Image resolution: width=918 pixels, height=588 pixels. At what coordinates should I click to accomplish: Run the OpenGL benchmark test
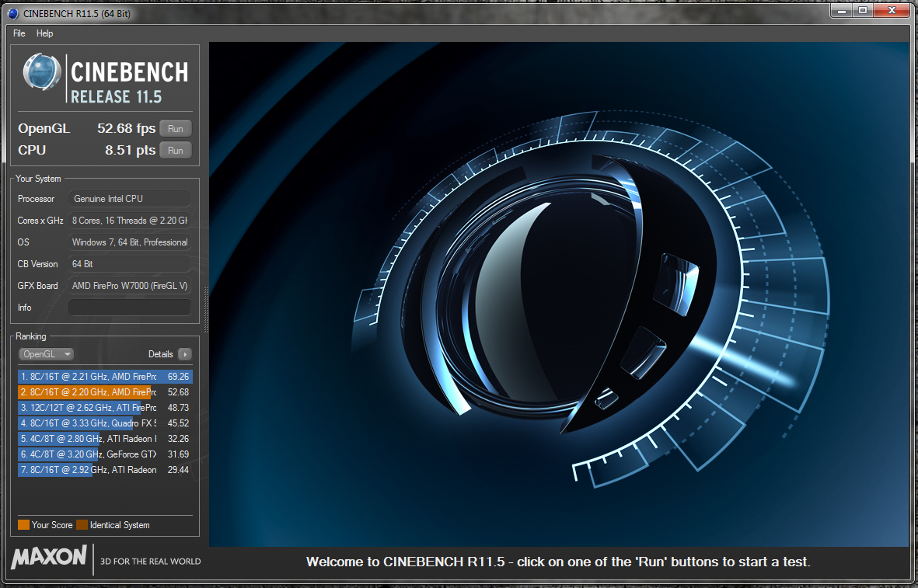[175, 129]
